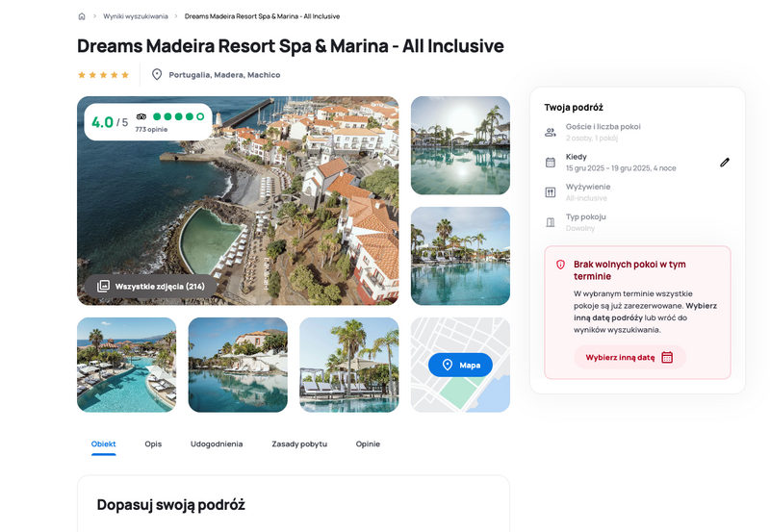Switch to the Opis tab
This screenshot has width=770, height=532.
pyautogui.click(x=153, y=444)
